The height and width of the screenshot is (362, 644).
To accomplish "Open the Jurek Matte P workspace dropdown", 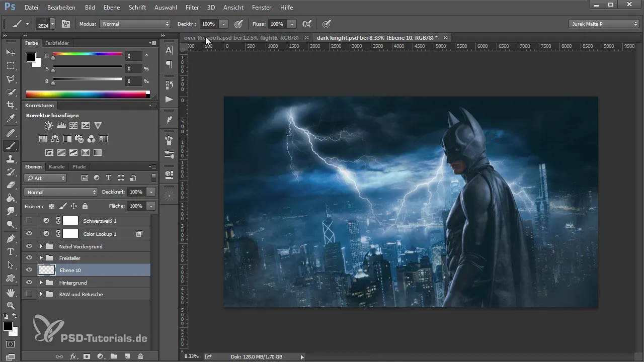I will [x=604, y=24].
